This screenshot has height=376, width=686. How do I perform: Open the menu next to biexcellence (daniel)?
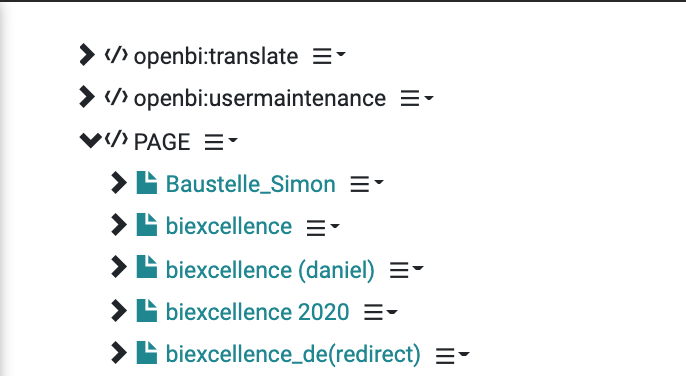coord(406,270)
